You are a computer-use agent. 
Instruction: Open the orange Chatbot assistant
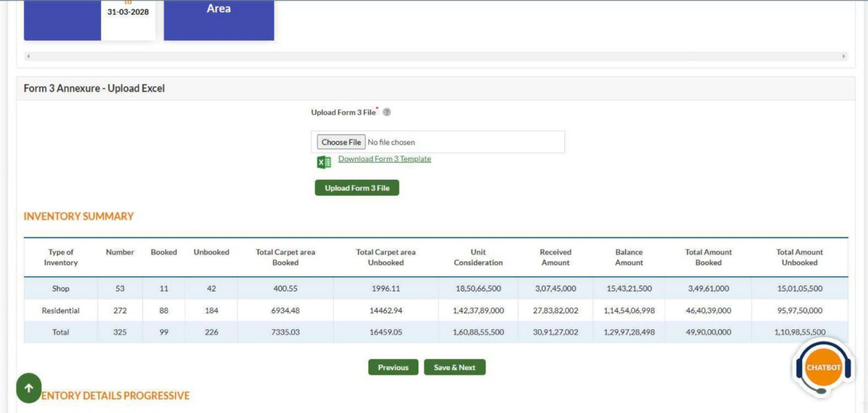tap(823, 368)
